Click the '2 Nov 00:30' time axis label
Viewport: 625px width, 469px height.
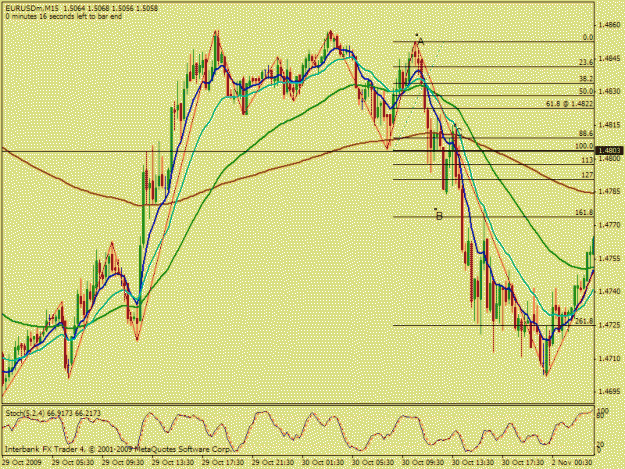tap(572, 463)
